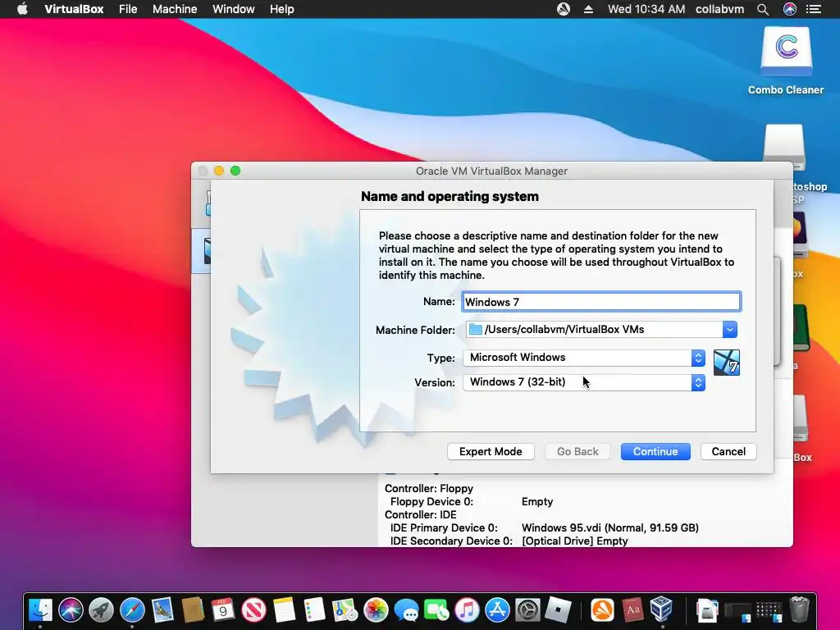Click the VirtualBox cube icon in dock

[x=662, y=609]
